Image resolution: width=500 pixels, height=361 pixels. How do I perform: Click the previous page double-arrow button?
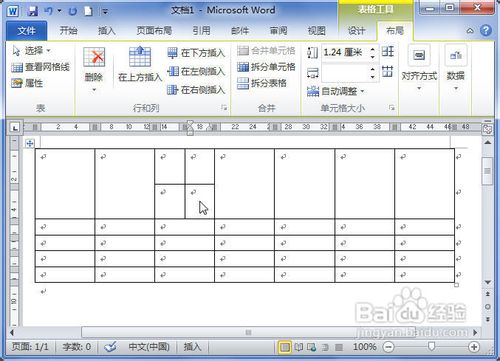coord(488,294)
